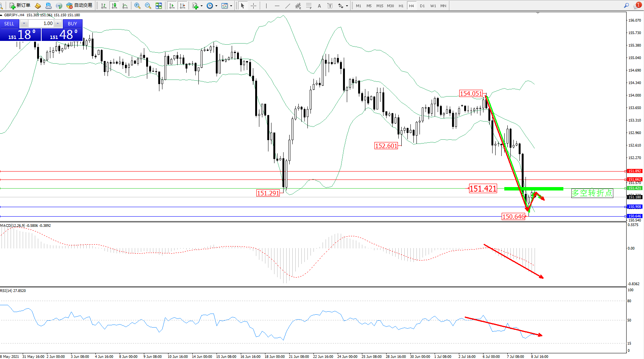Click the New Order (新订单) button

tap(20, 5)
